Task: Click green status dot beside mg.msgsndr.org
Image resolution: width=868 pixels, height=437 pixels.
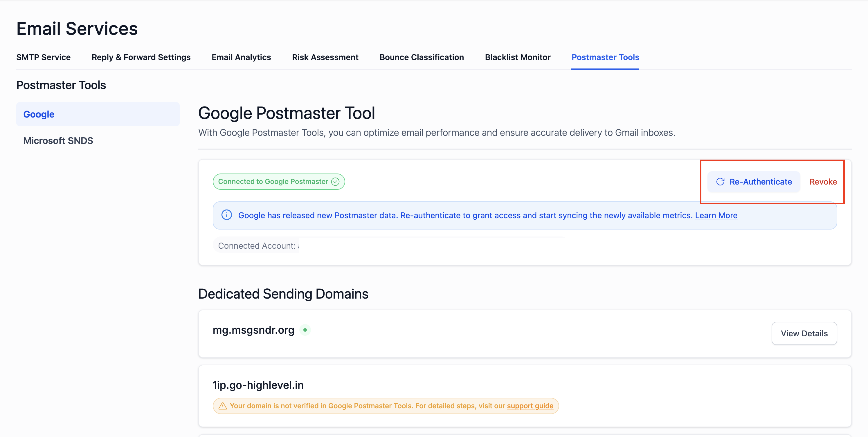Action: (x=305, y=330)
